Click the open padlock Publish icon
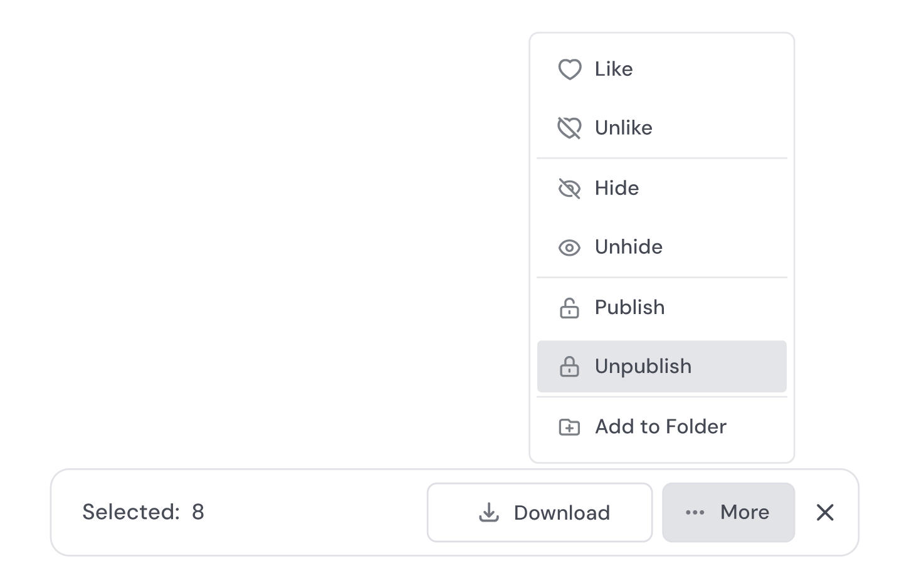The width and height of the screenshot is (909, 588). click(x=569, y=307)
